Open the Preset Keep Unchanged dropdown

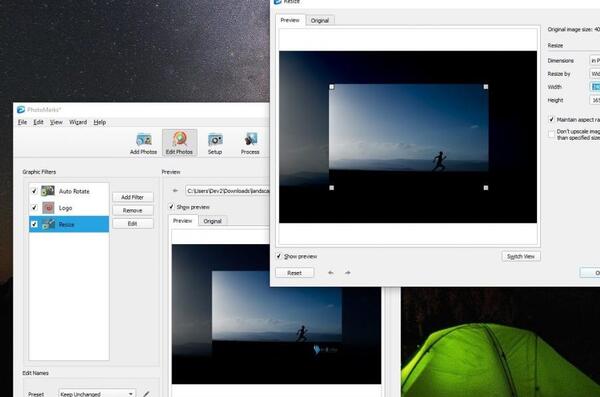97,393
